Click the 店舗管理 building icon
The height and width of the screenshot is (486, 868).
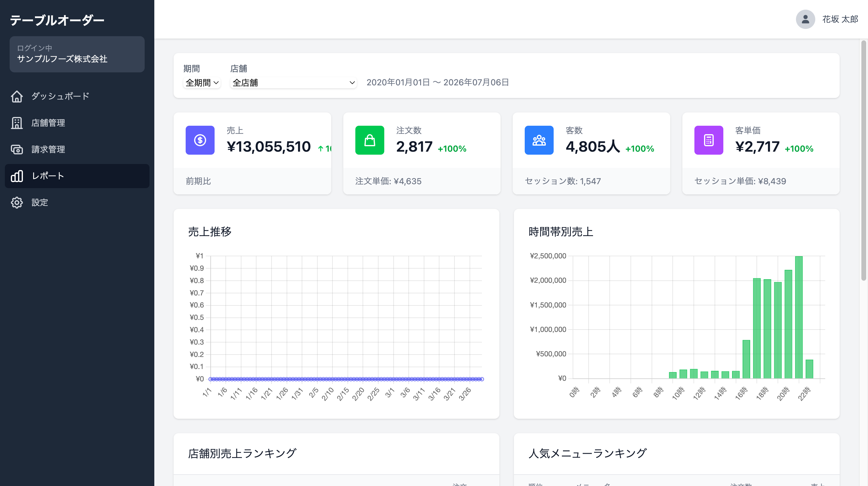pyautogui.click(x=17, y=123)
